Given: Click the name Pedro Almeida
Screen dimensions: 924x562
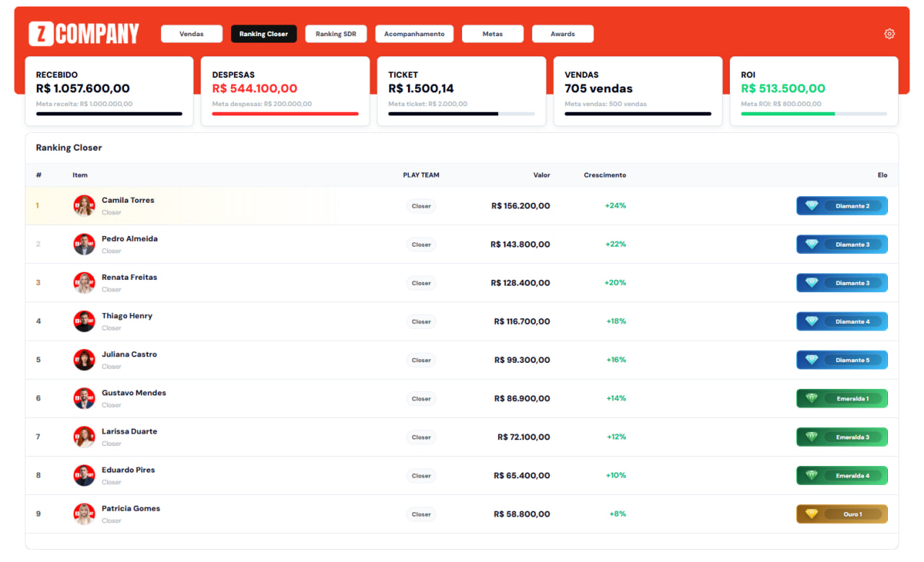Looking at the screenshot, I should point(129,239).
